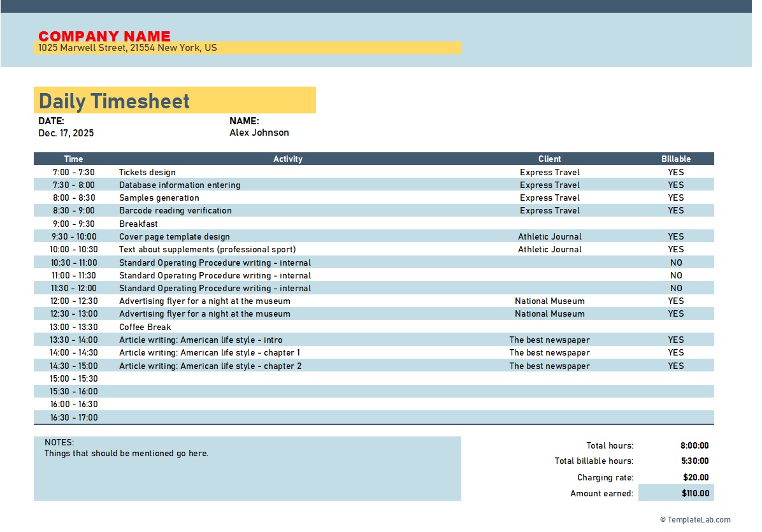Viewport: 762px width, 532px height.
Task: Select the date value Dec. 17, 2025
Action: [x=66, y=133]
